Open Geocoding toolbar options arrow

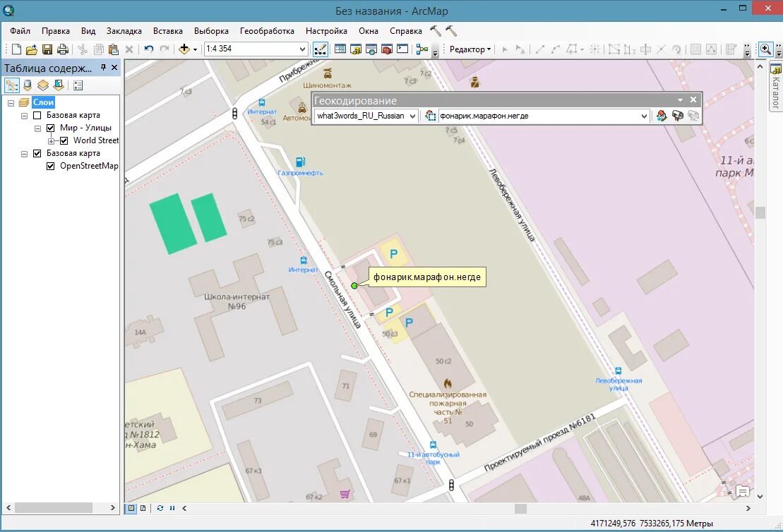tap(680, 99)
